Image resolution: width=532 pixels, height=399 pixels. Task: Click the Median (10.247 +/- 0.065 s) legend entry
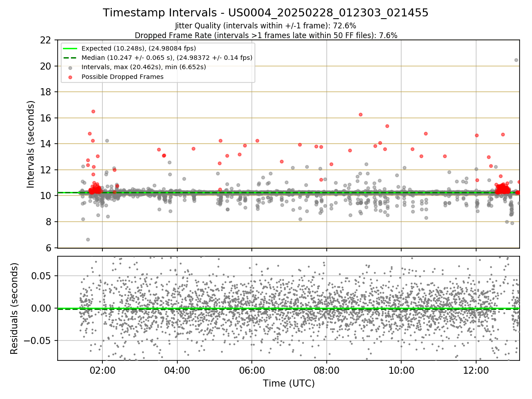tap(167, 58)
